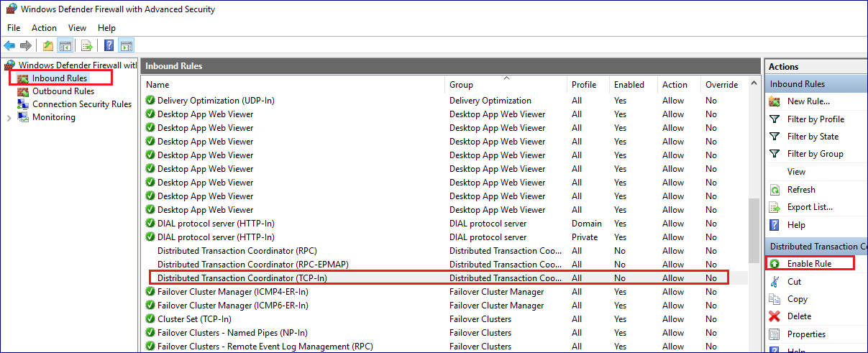Click the New Rule icon
This screenshot has width=868, height=353.
pos(775,101)
